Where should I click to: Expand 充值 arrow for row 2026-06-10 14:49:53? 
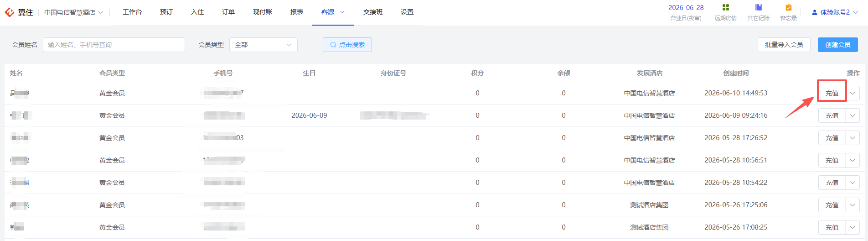(x=852, y=93)
